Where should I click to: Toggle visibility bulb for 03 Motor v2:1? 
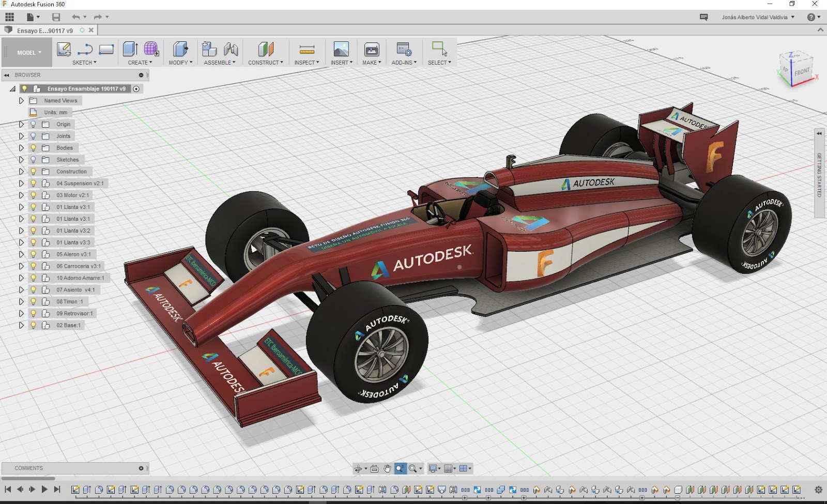click(x=34, y=195)
